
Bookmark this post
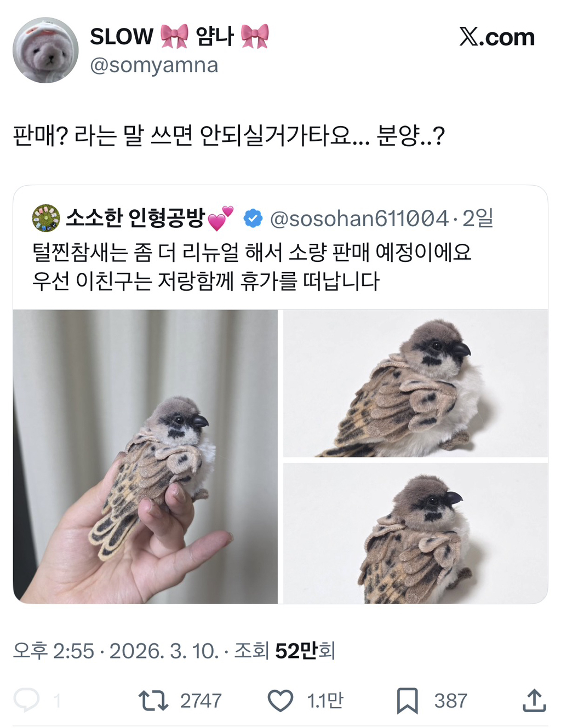407,701
